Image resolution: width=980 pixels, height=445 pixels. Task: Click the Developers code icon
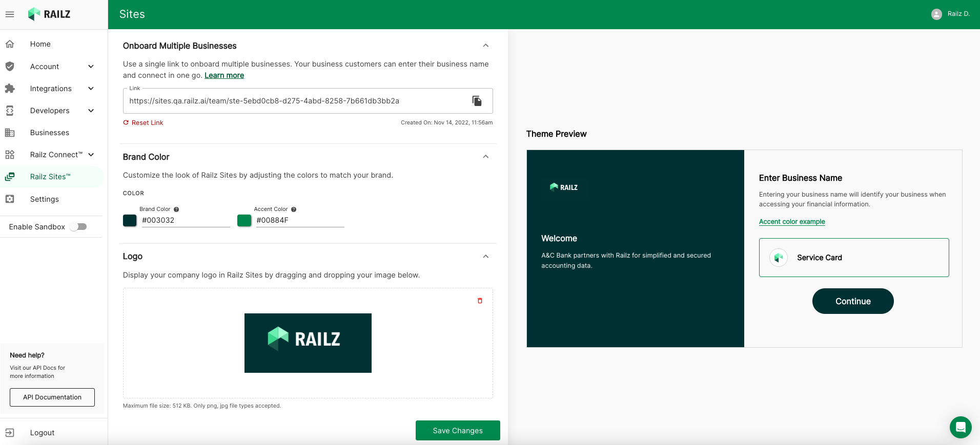click(10, 111)
